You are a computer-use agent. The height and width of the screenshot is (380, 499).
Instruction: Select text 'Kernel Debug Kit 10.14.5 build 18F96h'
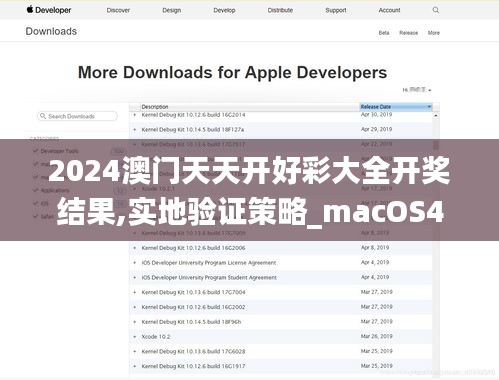click(x=191, y=322)
